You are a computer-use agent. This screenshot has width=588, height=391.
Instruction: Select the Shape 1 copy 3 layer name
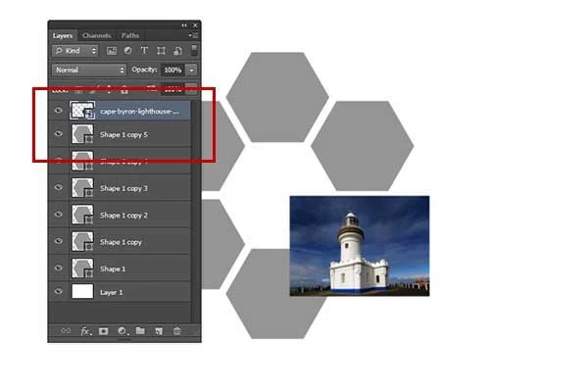[123, 188]
